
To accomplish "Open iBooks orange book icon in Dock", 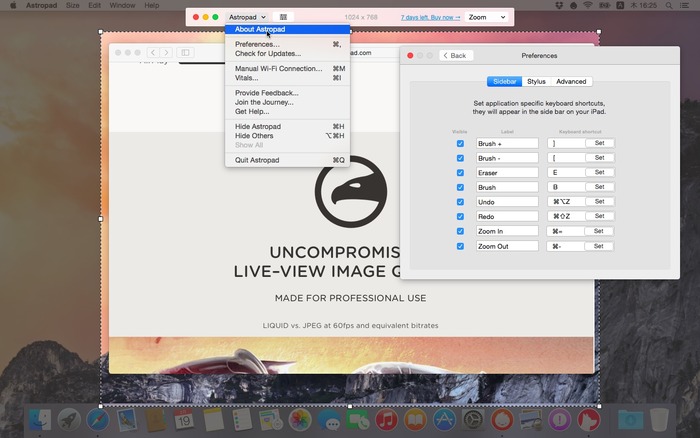I will [x=416, y=420].
